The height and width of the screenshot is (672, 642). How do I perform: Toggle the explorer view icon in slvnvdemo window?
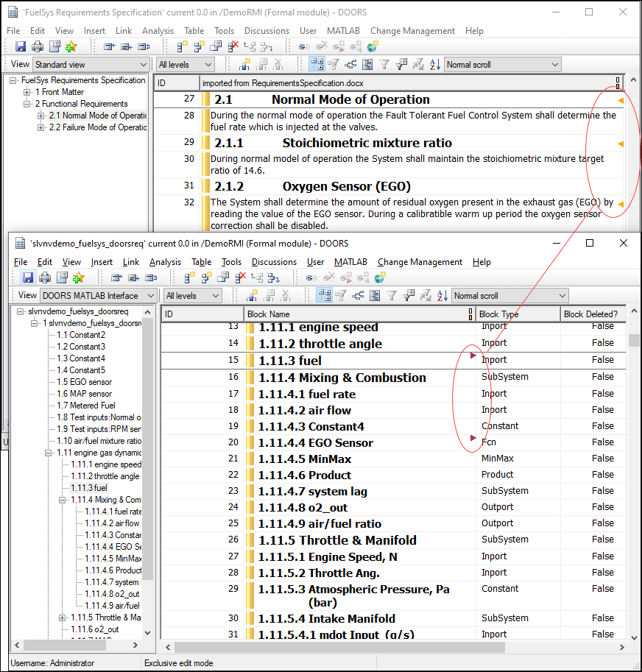[x=325, y=295]
